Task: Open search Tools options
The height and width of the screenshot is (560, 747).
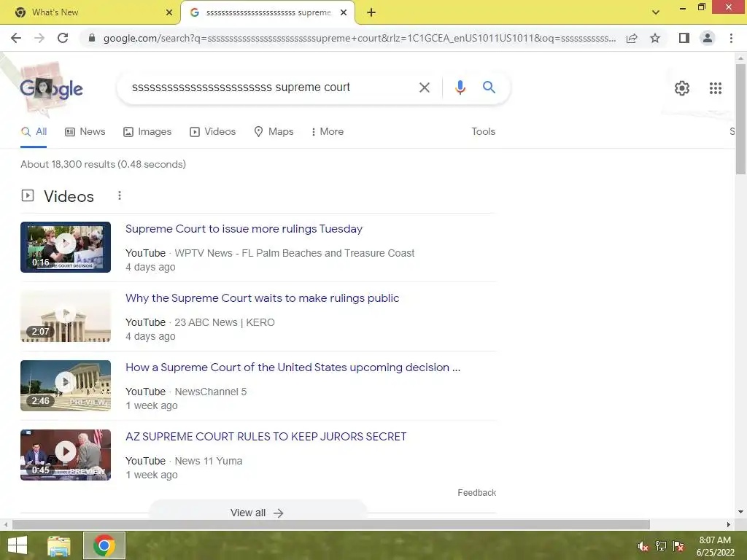Action: tap(483, 132)
